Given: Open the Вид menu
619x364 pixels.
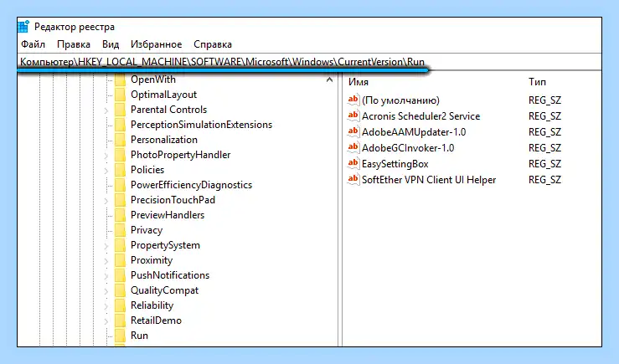Looking at the screenshot, I should click(111, 44).
